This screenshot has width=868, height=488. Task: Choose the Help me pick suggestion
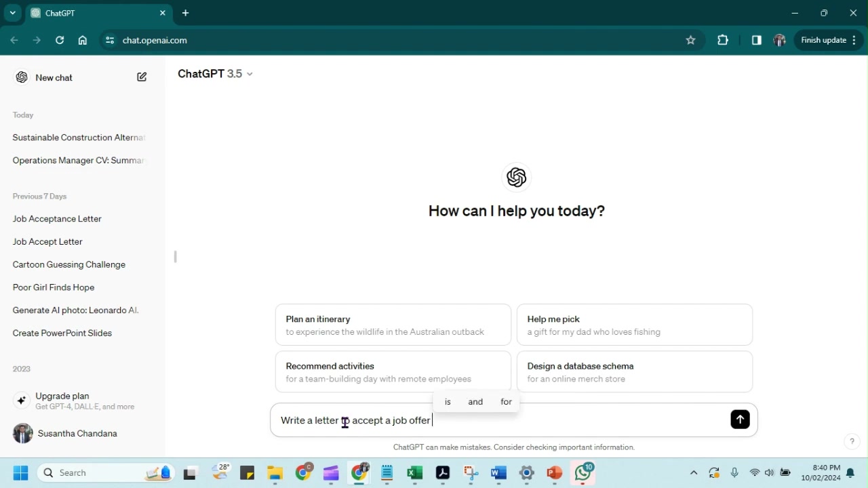click(635, 325)
